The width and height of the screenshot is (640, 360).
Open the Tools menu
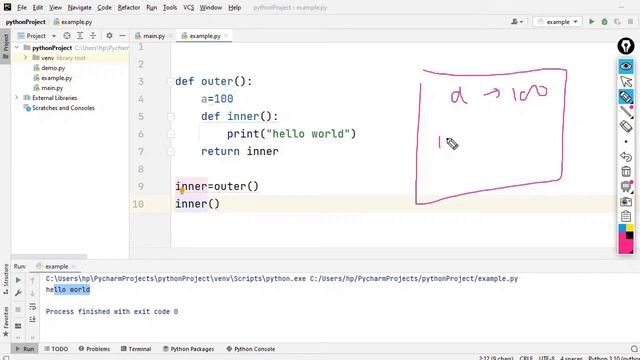170,7
